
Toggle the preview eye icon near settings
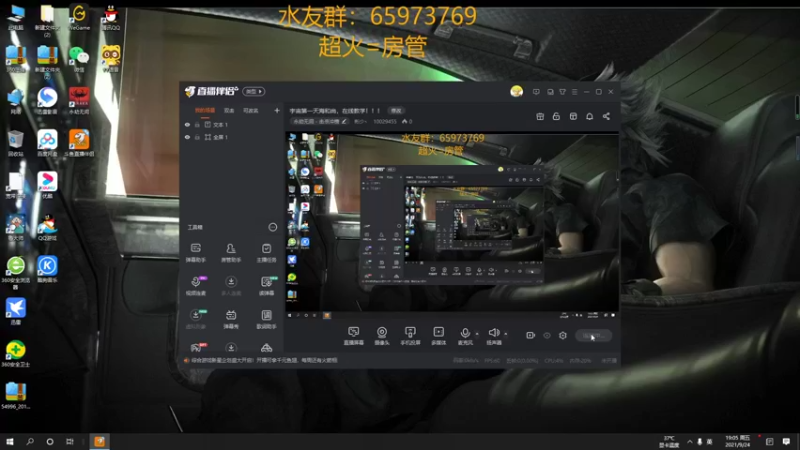(x=547, y=335)
